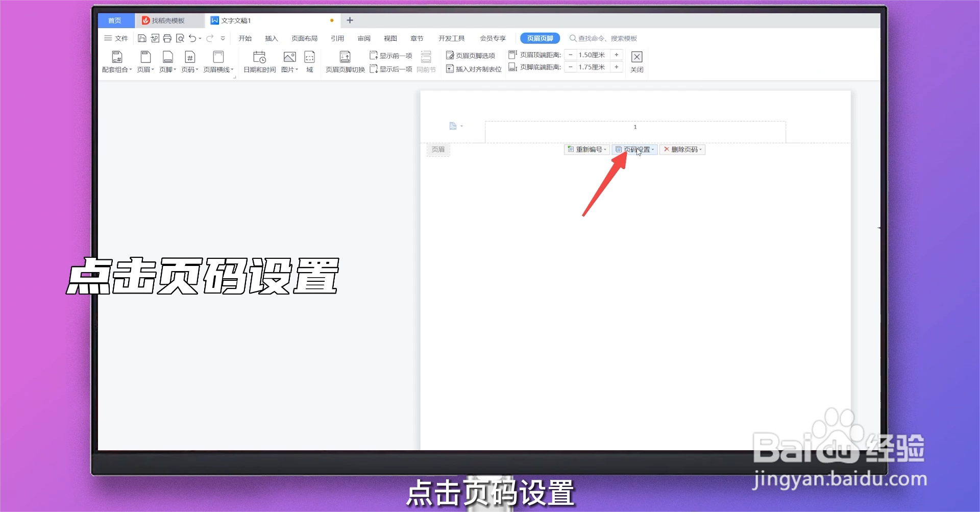The height and width of the screenshot is (512, 980).
Task: Open the 配套组合 combination gallery
Action: coord(117,62)
